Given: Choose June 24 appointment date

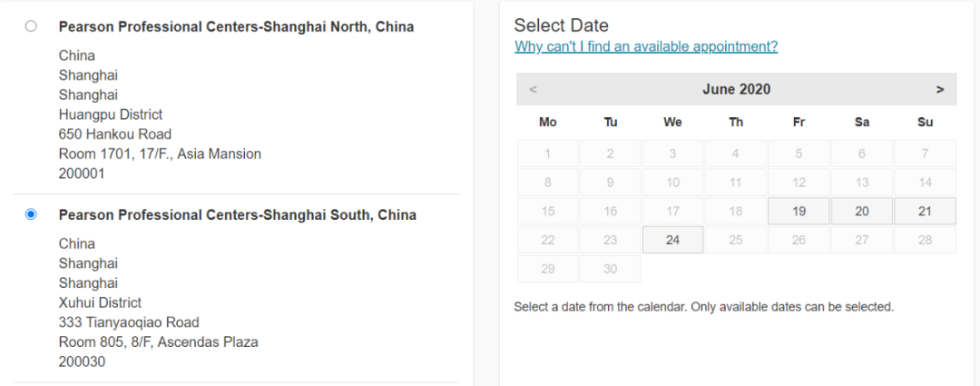Looking at the screenshot, I should (672, 240).
